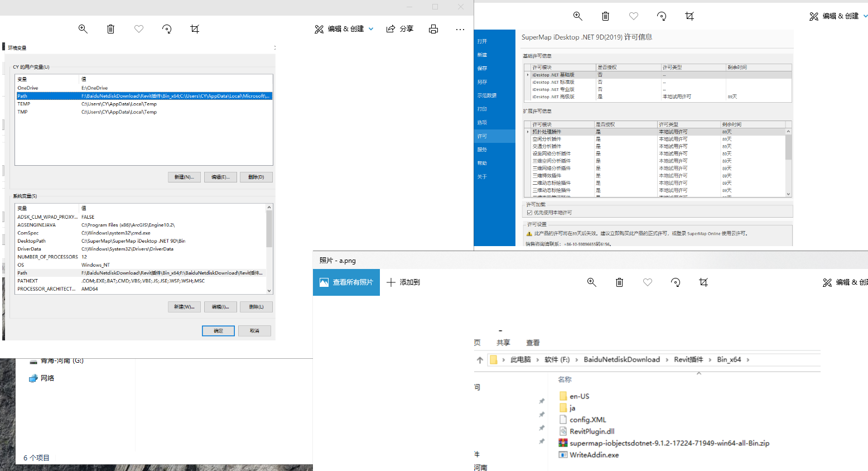Click the print icon in Photos toolbar

(433, 29)
